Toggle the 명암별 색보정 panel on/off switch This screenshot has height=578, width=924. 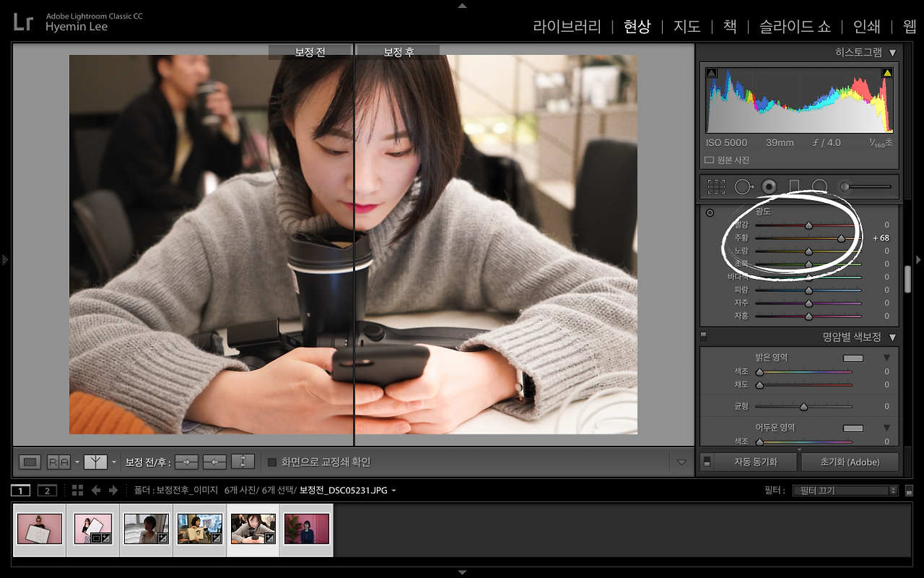tap(704, 336)
